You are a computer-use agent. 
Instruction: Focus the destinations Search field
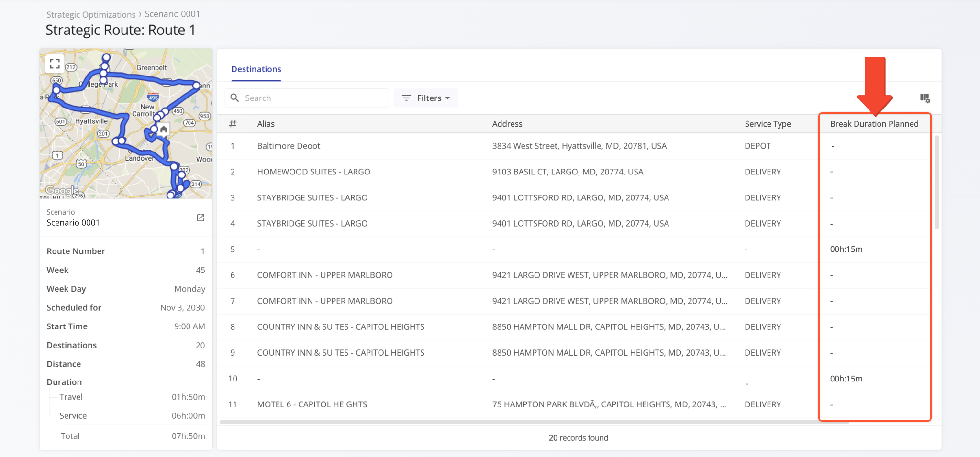click(x=306, y=98)
